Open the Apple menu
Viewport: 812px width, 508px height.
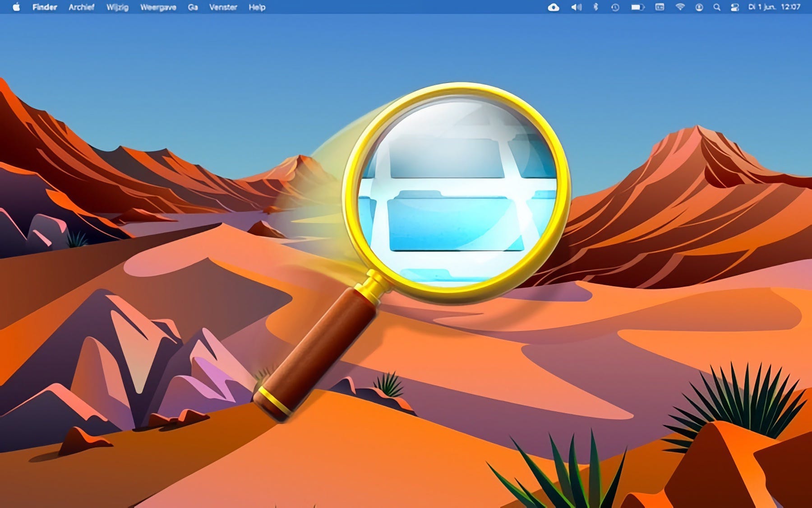[16, 7]
